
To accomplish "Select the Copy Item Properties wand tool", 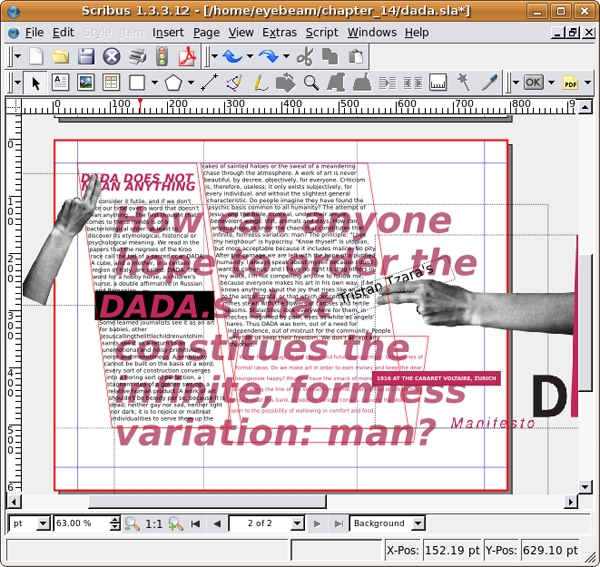I will click(464, 83).
